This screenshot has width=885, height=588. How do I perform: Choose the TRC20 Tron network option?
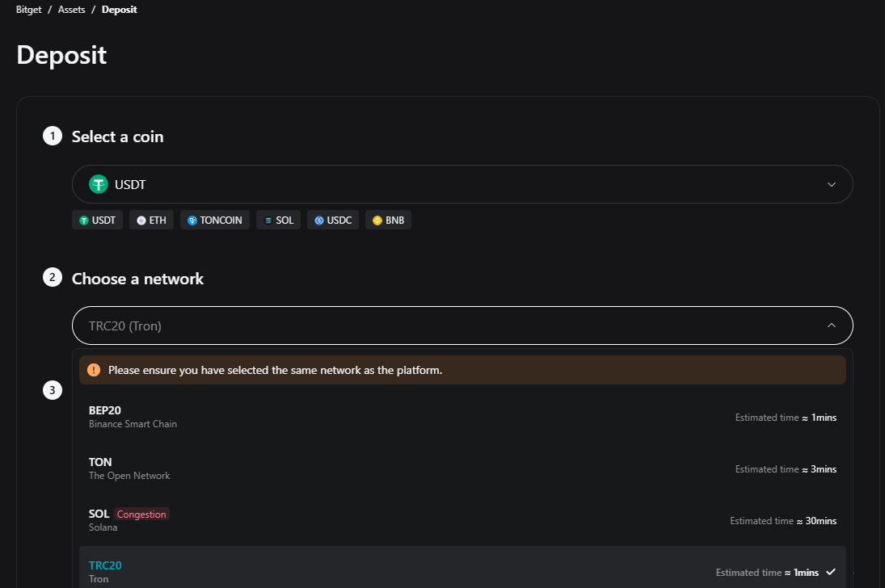coord(462,567)
